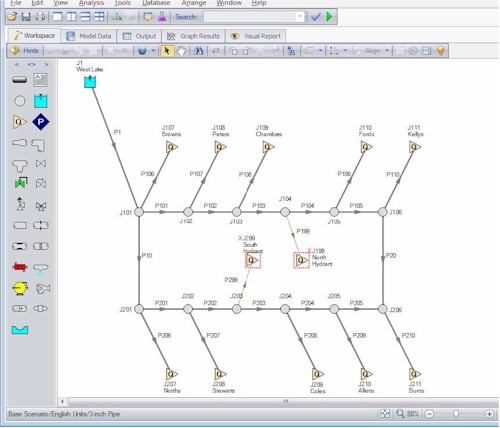Viewport: 500px width, 428px height.
Task: Select the assigned flow junction in toolbox
Action: click(x=20, y=122)
